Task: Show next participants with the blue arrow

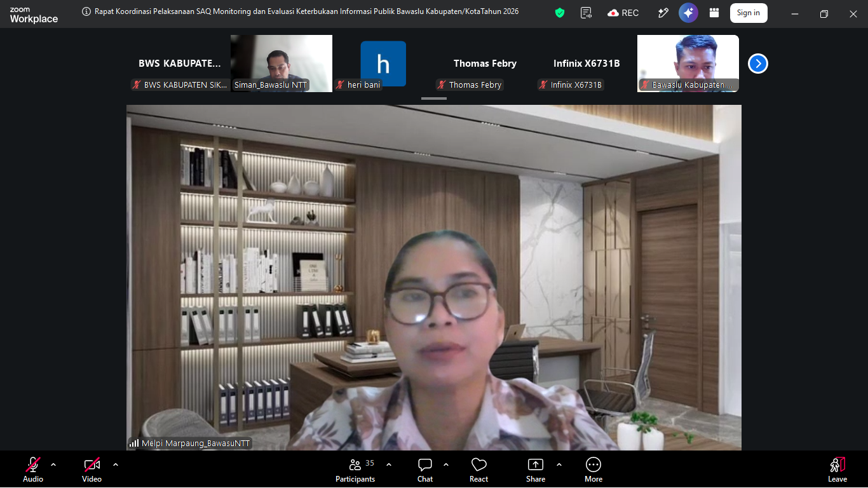Action: pos(758,64)
